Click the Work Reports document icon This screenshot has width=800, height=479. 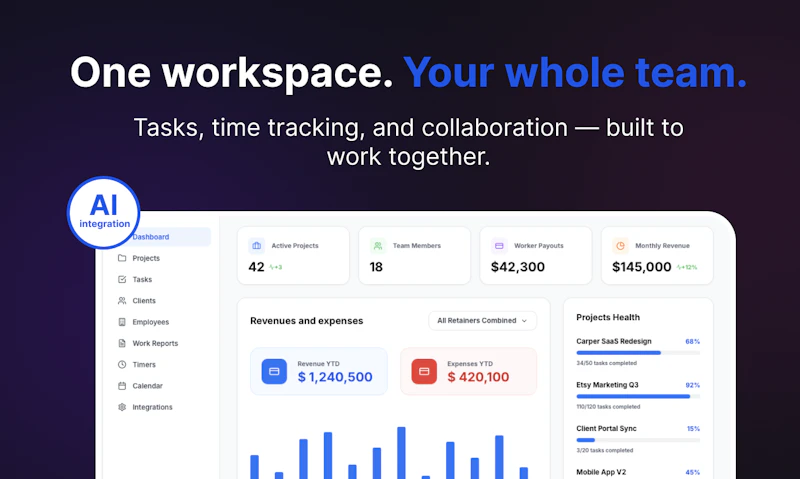[122, 344]
